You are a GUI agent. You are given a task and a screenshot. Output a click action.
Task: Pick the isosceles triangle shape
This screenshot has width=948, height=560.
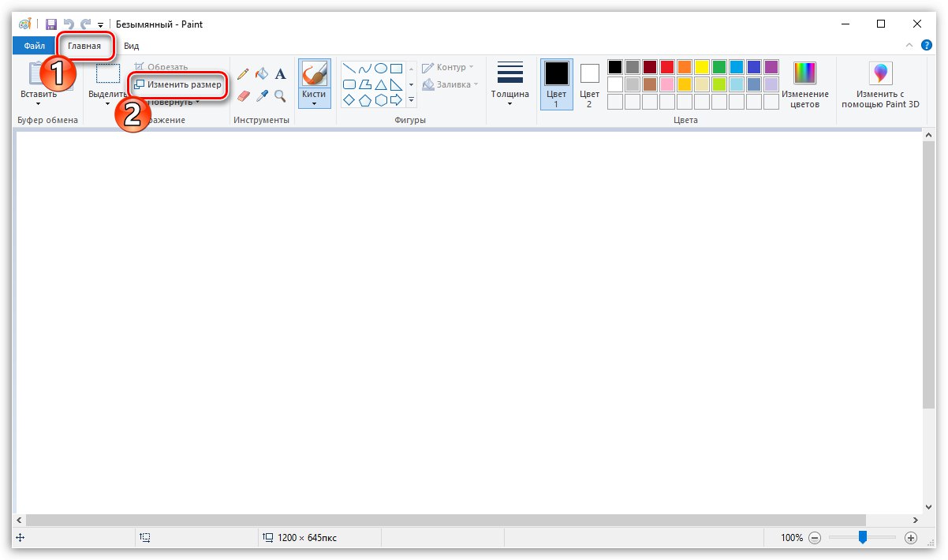tap(381, 84)
